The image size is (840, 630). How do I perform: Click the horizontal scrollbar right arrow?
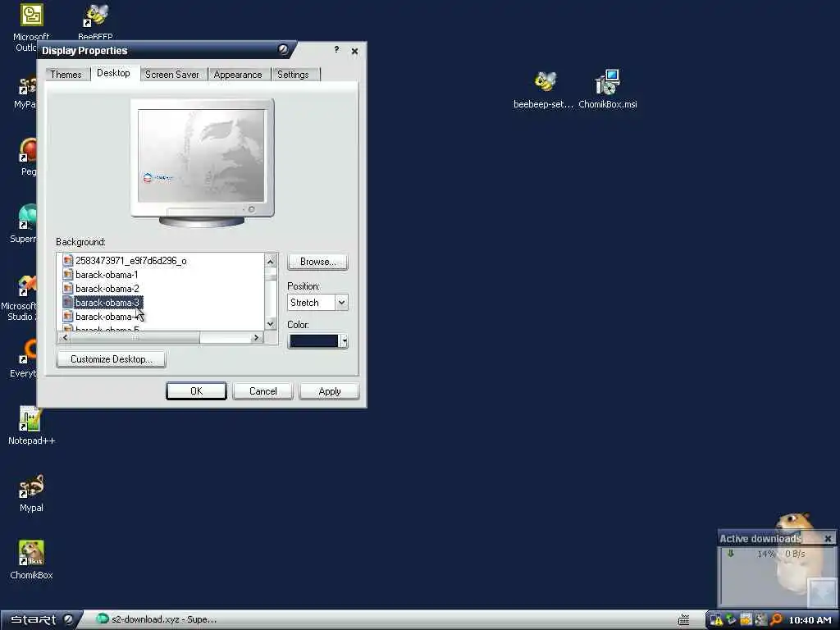[x=256, y=337]
